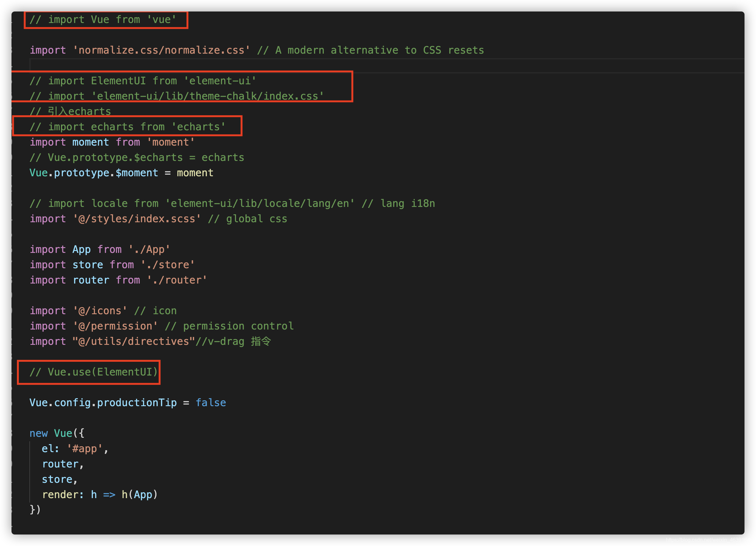Click the "false" value after productionTip

[211, 403]
